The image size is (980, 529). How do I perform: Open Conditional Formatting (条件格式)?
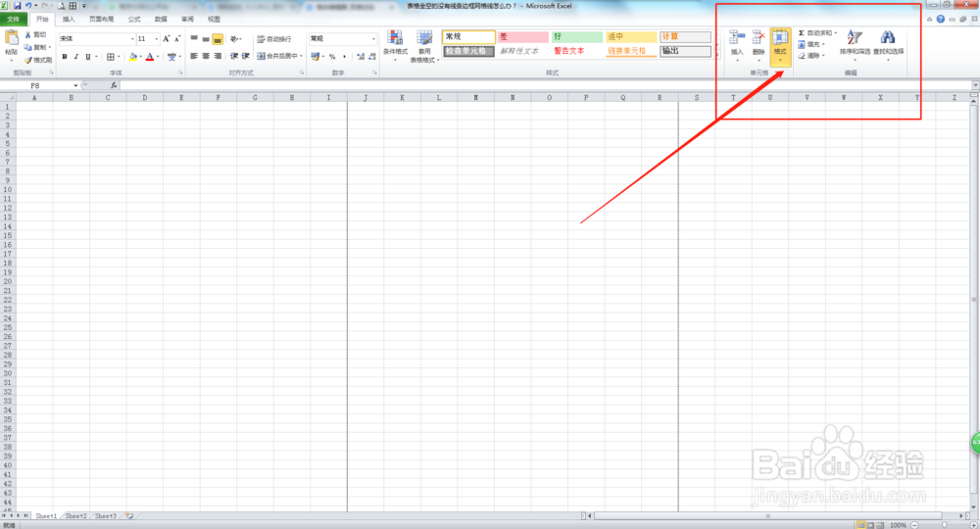(395, 45)
